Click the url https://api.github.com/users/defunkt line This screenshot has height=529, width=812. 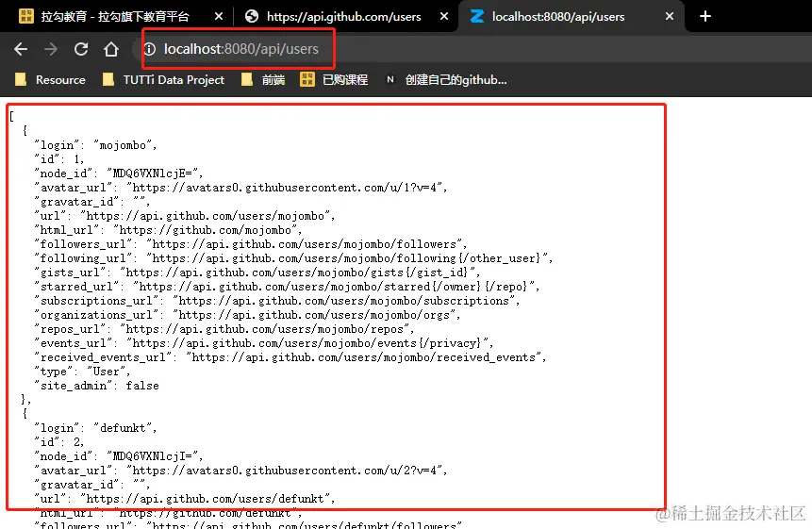coord(185,499)
